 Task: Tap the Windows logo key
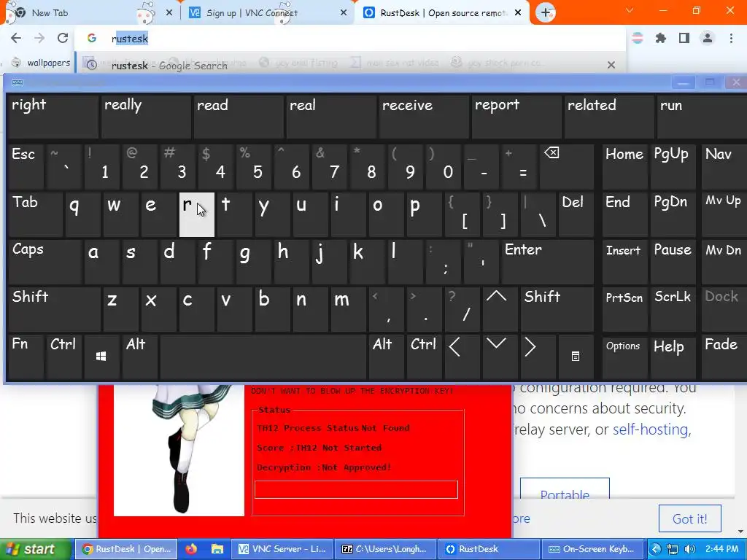101,357
